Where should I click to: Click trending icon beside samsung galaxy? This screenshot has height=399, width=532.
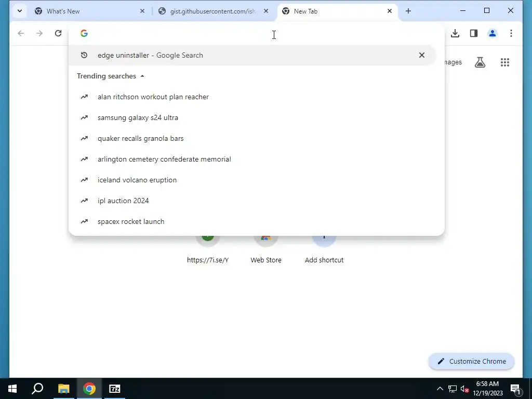(84, 118)
